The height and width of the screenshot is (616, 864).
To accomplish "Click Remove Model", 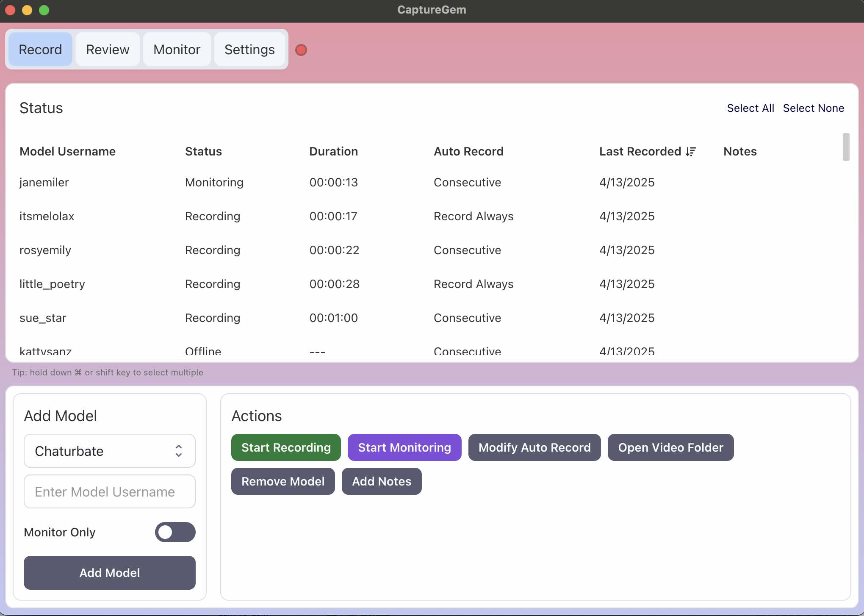I will click(282, 481).
